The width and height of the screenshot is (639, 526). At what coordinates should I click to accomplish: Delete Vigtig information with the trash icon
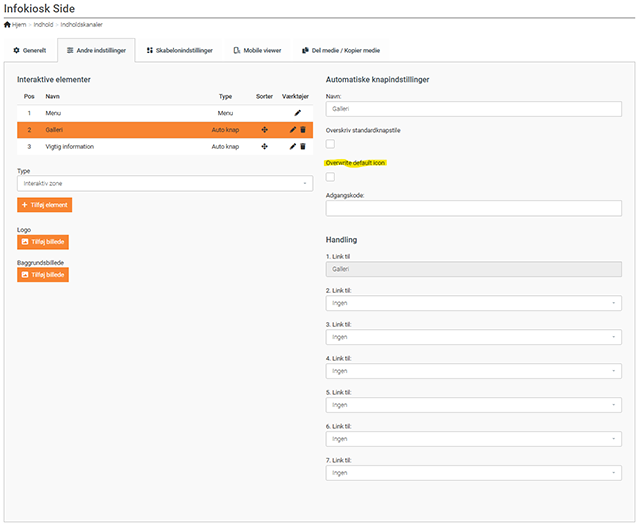pyautogui.click(x=302, y=146)
